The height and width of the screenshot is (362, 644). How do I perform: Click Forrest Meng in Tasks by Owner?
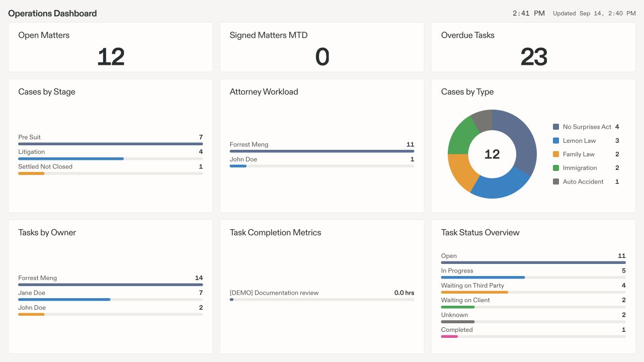click(x=37, y=278)
